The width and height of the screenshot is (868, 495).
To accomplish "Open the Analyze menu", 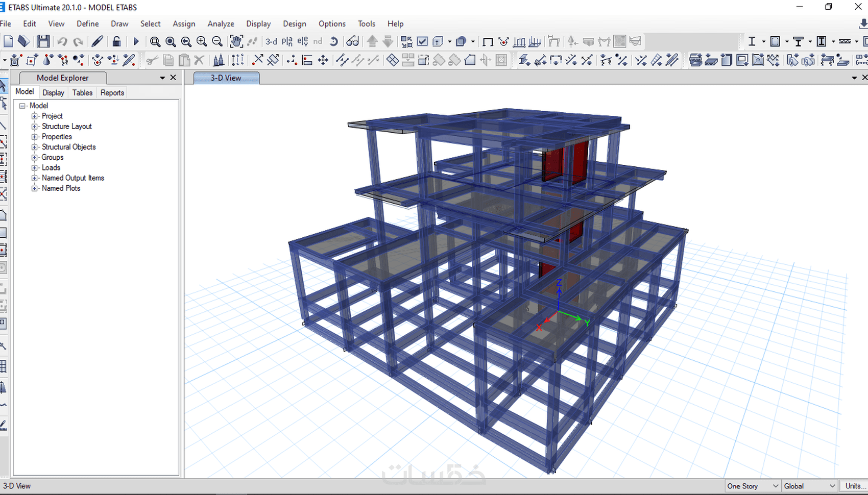I will click(x=221, y=23).
